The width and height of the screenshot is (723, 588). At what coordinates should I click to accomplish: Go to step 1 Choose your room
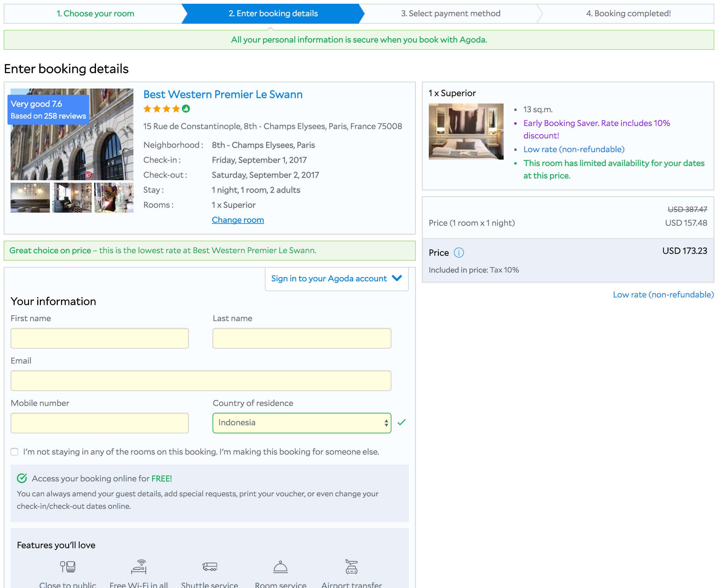(95, 13)
